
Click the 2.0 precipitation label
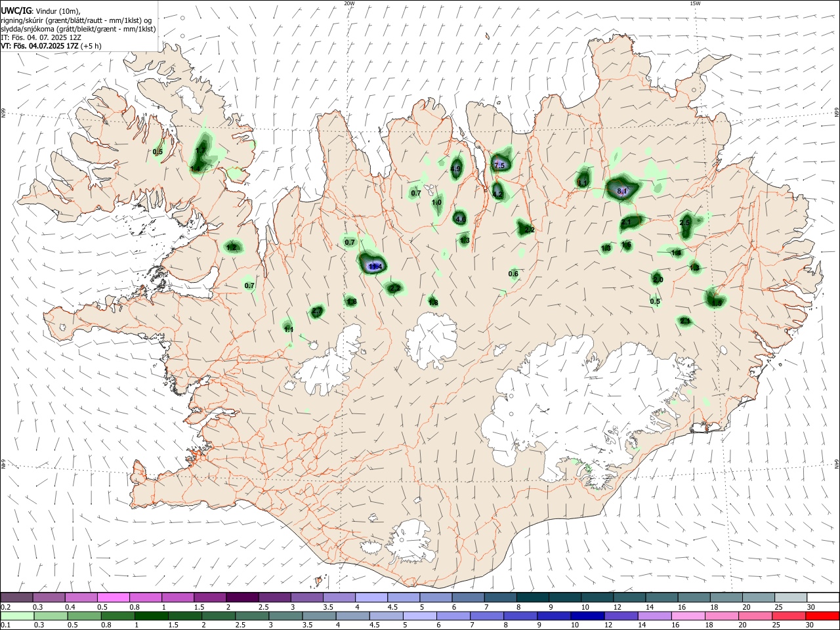[658, 280]
